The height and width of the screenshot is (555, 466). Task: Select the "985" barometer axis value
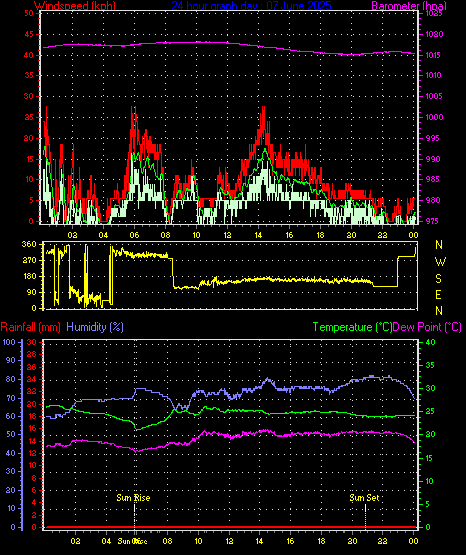click(432, 179)
